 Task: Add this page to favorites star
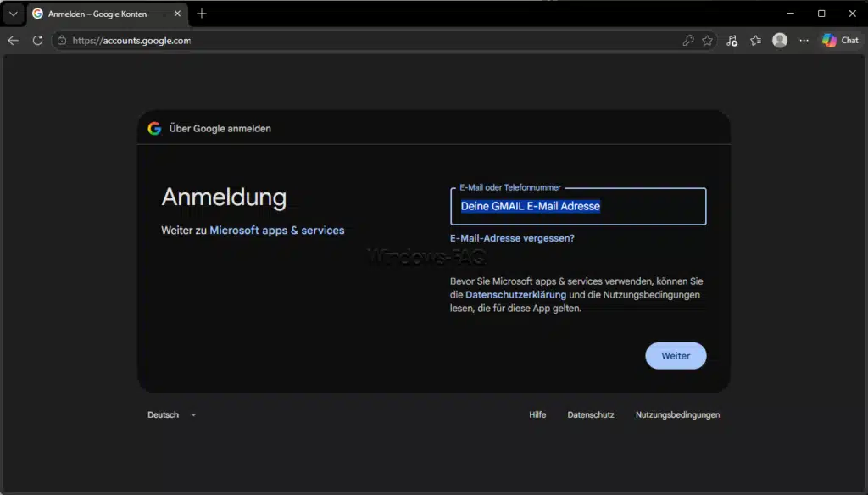707,41
